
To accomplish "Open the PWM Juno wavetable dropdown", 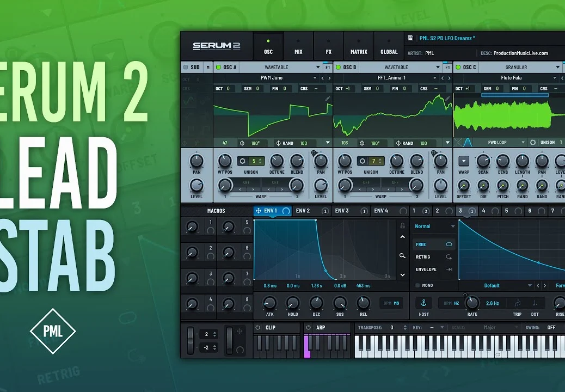I will pos(271,78).
